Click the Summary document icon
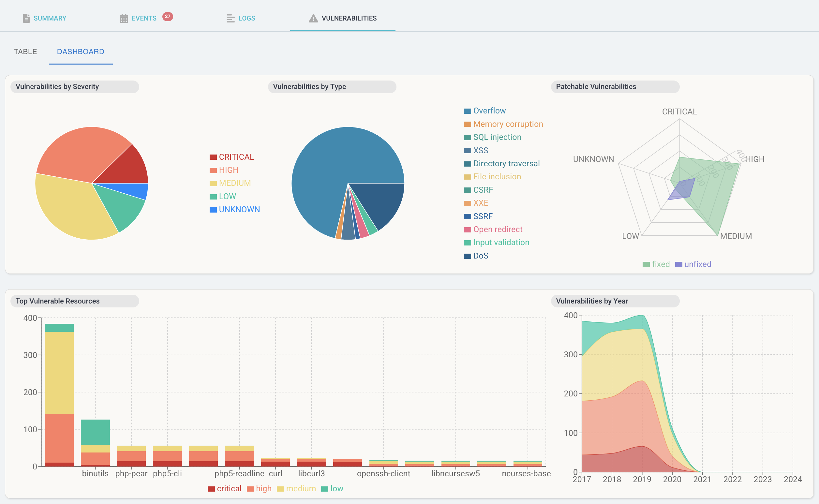Viewport: 819px width, 504px height. pos(26,18)
